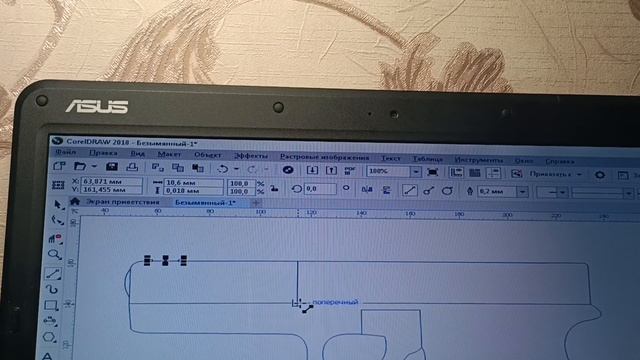Switch to Экран приветствия tab
Screen dimensions: 640x360
pos(122,202)
